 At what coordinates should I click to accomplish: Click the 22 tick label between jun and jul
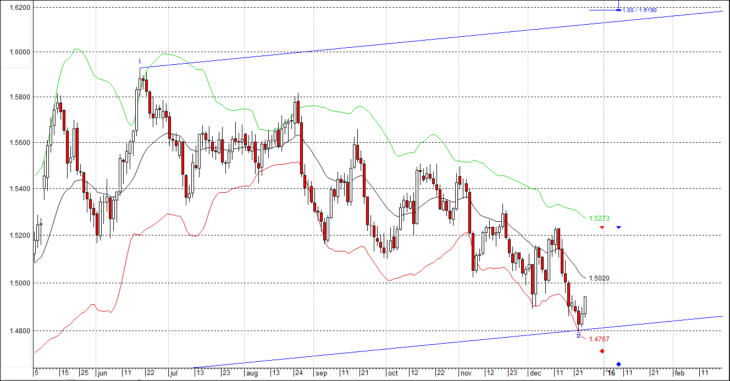pos(151,373)
